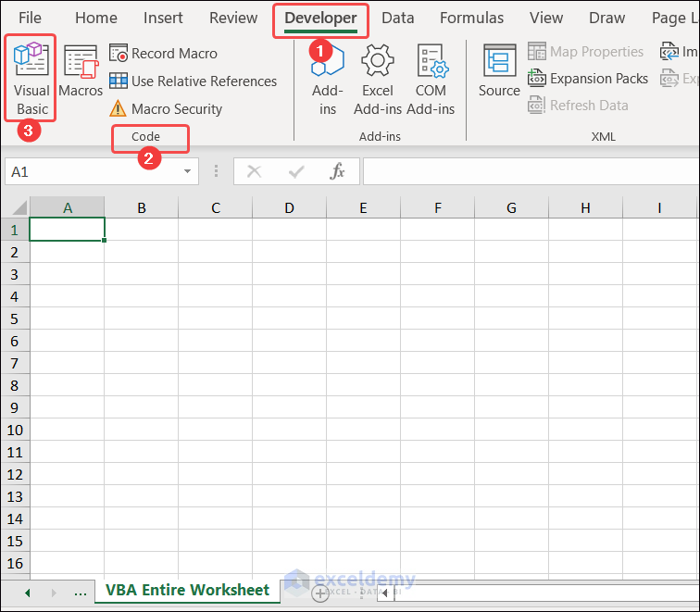Viewport: 700px width, 612px height.
Task: Open XML Expansion Packs
Action: pos(587,79)
